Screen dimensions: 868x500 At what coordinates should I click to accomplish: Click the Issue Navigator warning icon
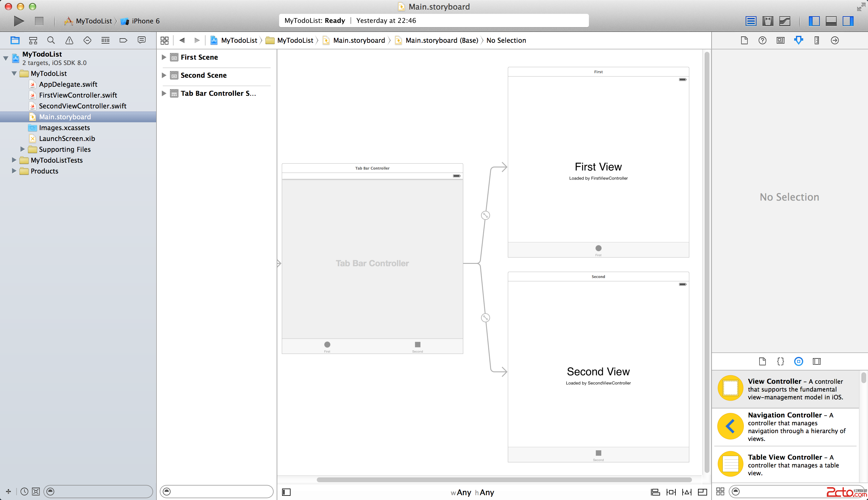click(69, 40)
